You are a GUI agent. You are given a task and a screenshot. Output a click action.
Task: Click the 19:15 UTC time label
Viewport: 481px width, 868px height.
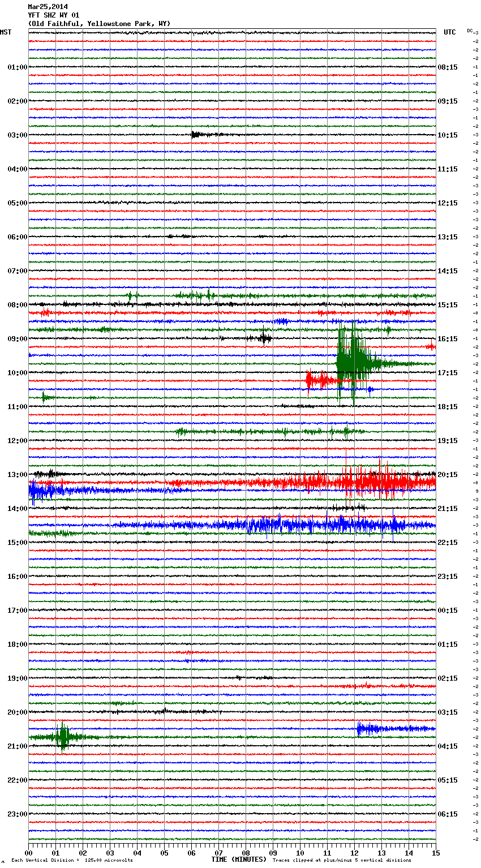pos(448,441)
